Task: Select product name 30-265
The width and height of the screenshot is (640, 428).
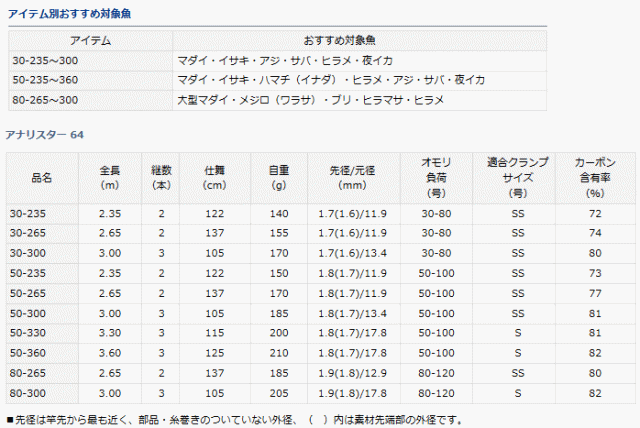Action: tap(28, 233)
